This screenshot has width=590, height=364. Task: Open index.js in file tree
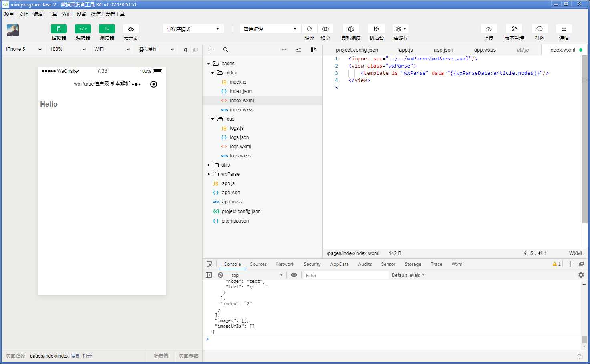(238, 82)
